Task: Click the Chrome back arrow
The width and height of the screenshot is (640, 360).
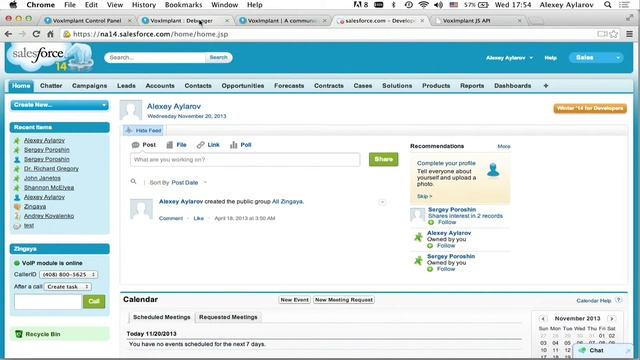Action: (x=8, y=34)
